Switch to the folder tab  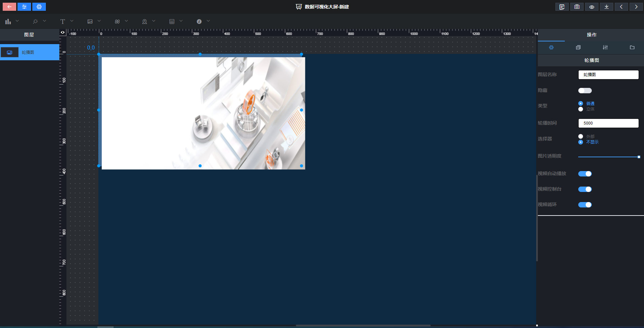pyautogui.click(x=632, y=47)
